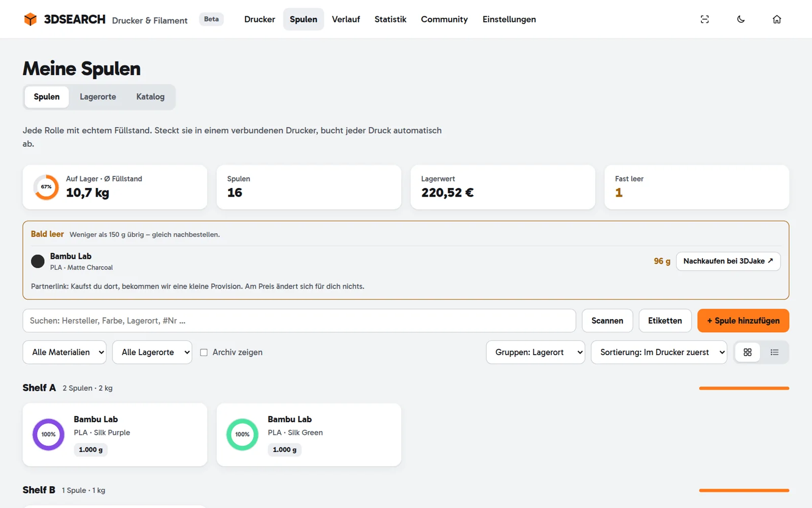Open Sortierung: Im Drucker zuerst dropdown

click(x=659, y=352)
